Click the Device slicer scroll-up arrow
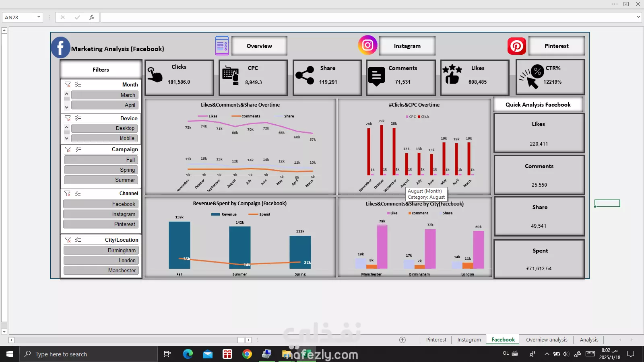Viewport: 644px width, 362px height. [x=67, y=127]
